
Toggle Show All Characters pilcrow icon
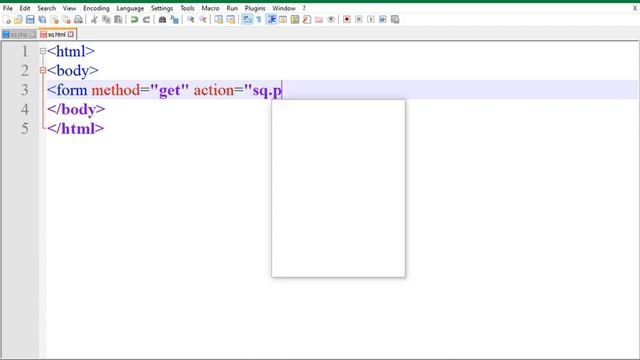click(x=259, y=20)
